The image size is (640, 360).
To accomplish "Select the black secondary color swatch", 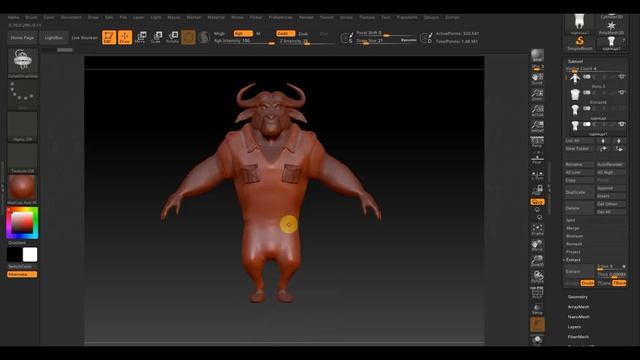I will tap(14, 255).
